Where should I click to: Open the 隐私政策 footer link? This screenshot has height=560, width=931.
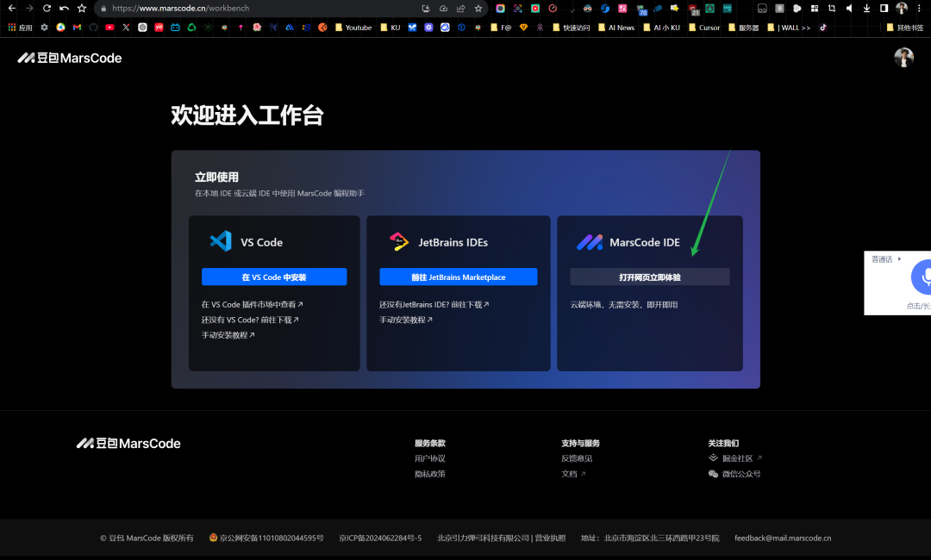[430, 474]
